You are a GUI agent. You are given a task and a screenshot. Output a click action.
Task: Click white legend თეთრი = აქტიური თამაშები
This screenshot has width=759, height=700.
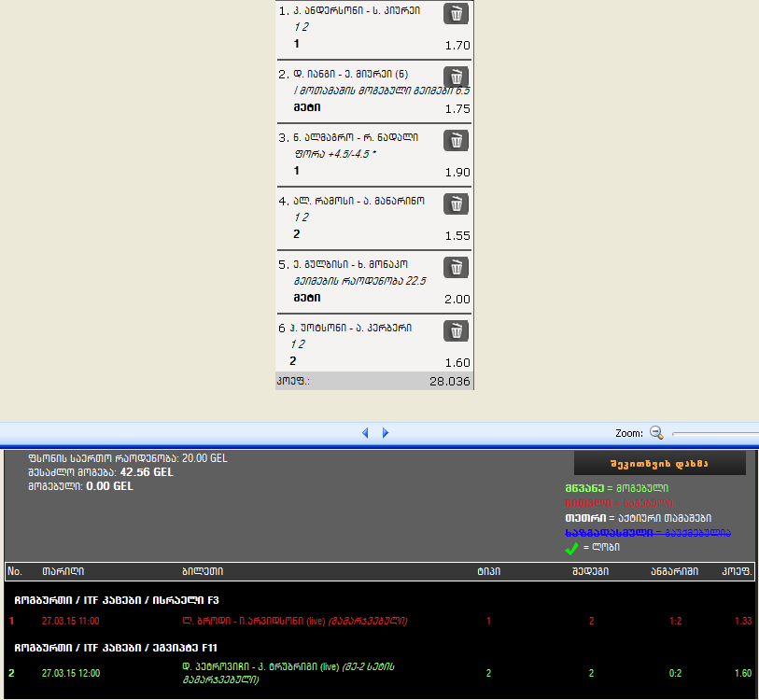click(638, 518)
